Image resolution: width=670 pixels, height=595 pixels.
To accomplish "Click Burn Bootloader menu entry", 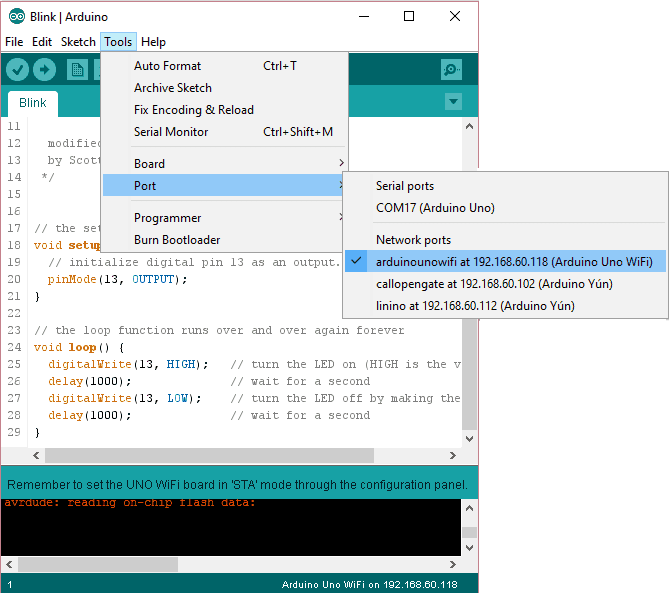I will [177, 240].
